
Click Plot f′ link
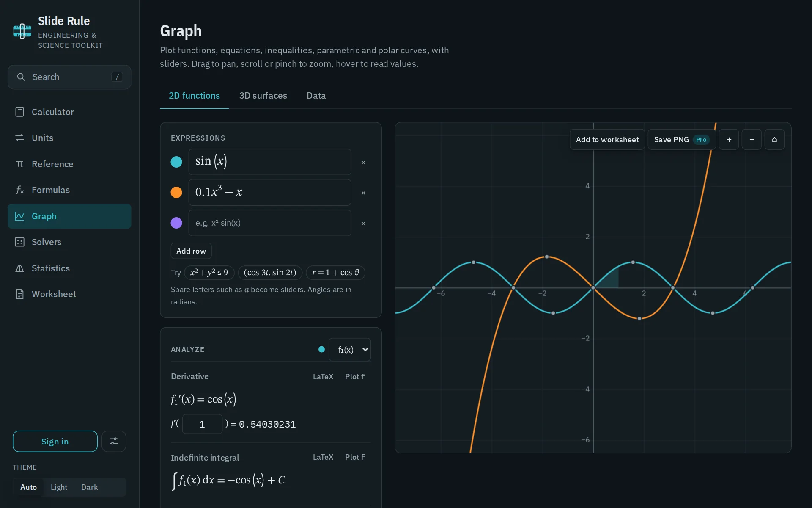pyautogui.click(x=355, y=377)
